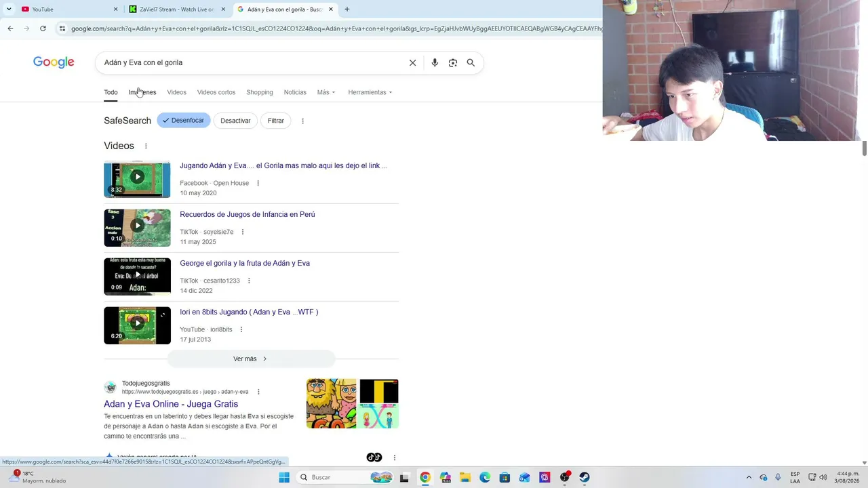Viewport: 868px width, 488px height.
Task: Expand more videos with Ver más
Action: (x=251, y=359)
